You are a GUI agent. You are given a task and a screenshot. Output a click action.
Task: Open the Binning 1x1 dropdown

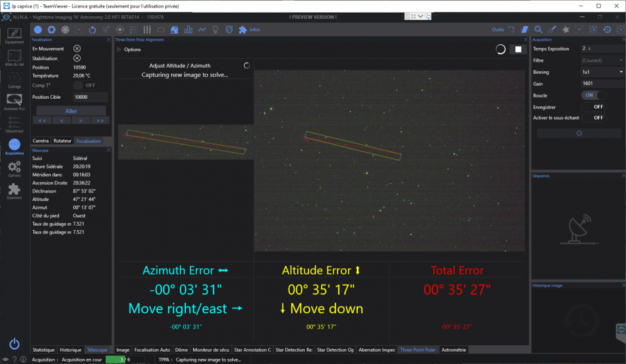[602, 72]
